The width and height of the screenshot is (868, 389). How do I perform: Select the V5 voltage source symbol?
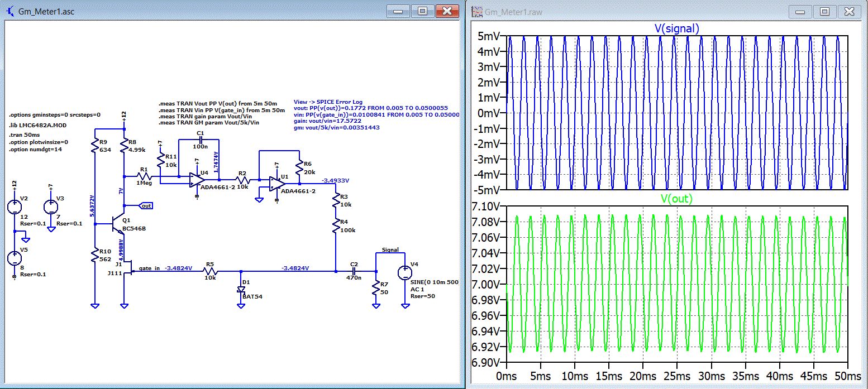pyautogui.click(x=13, y=258)
